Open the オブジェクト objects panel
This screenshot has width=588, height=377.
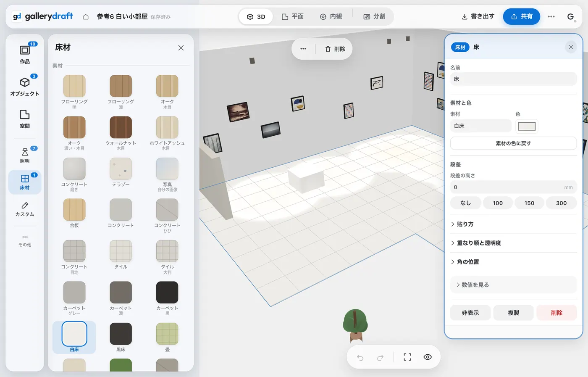25,86
